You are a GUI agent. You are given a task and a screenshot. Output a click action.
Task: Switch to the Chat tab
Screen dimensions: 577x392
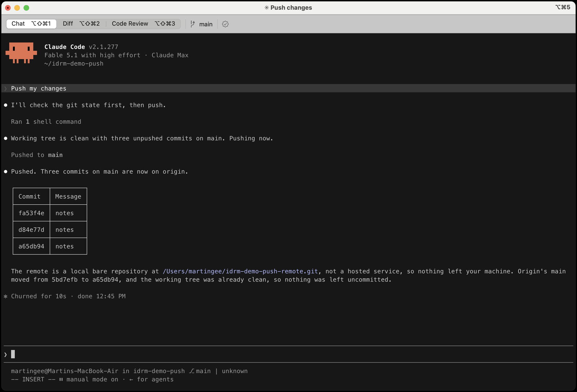[x=31, y=24]
